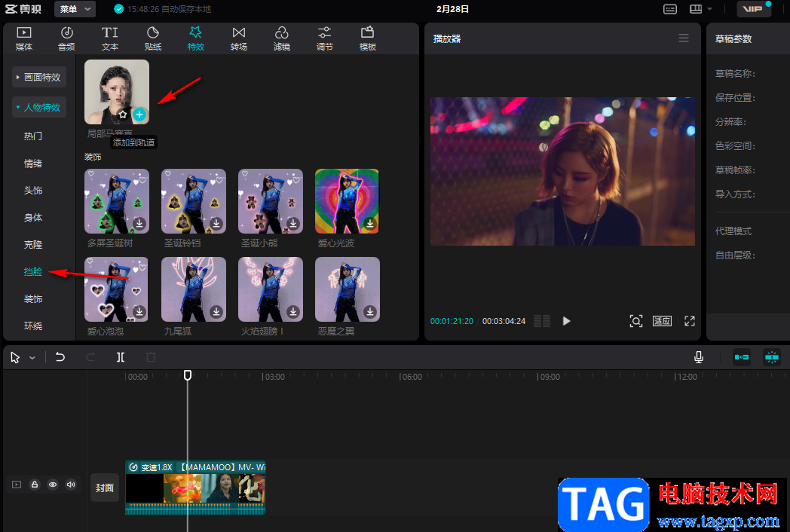The width and height of the screenshot is (790, 532).
Task: Split the clip at playhead
Action: click(x=121, y=357)
